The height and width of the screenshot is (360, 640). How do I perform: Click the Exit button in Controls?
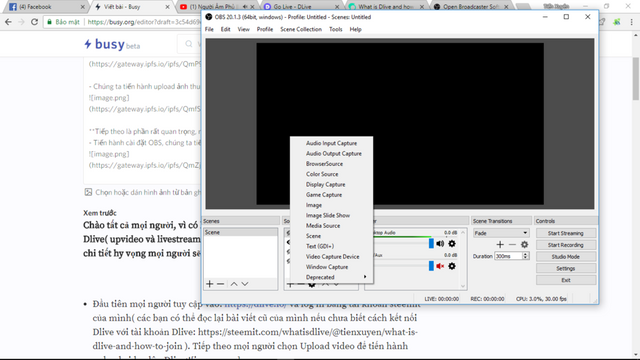pos(565,280)
